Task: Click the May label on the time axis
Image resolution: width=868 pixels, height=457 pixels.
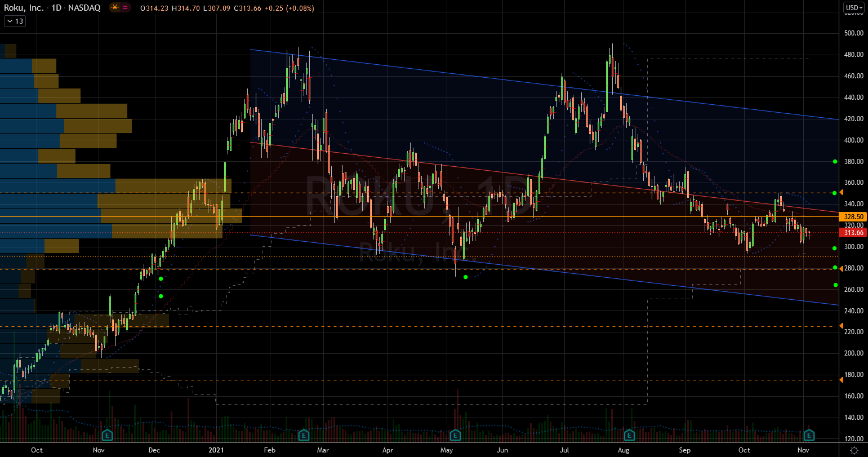Action: pyautogui.click(x=447, y=450)
